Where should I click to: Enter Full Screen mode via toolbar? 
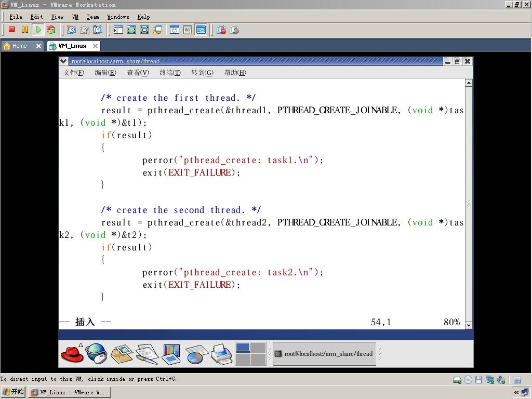(144, 30)
